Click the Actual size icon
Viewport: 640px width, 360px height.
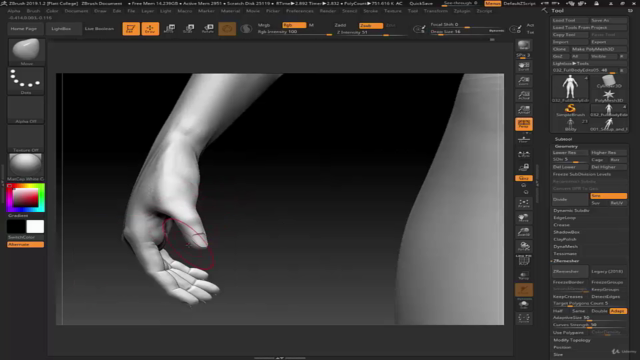pos(524,95)
